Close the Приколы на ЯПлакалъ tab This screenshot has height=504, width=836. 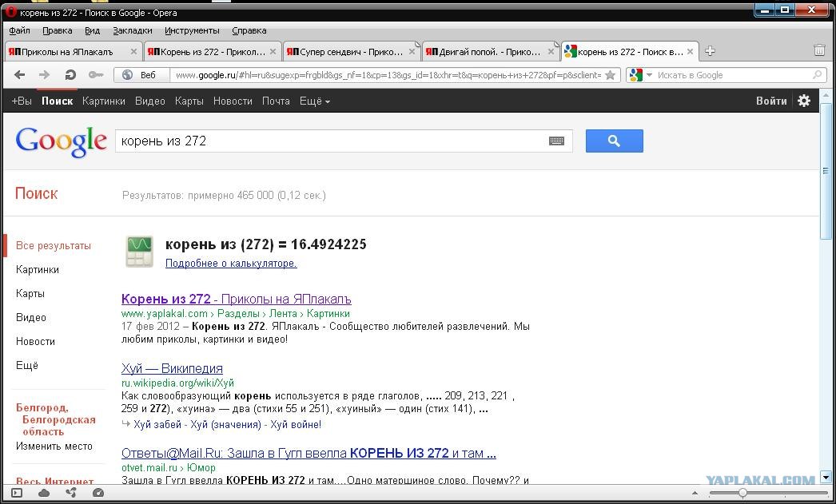(x=133, y=52)
